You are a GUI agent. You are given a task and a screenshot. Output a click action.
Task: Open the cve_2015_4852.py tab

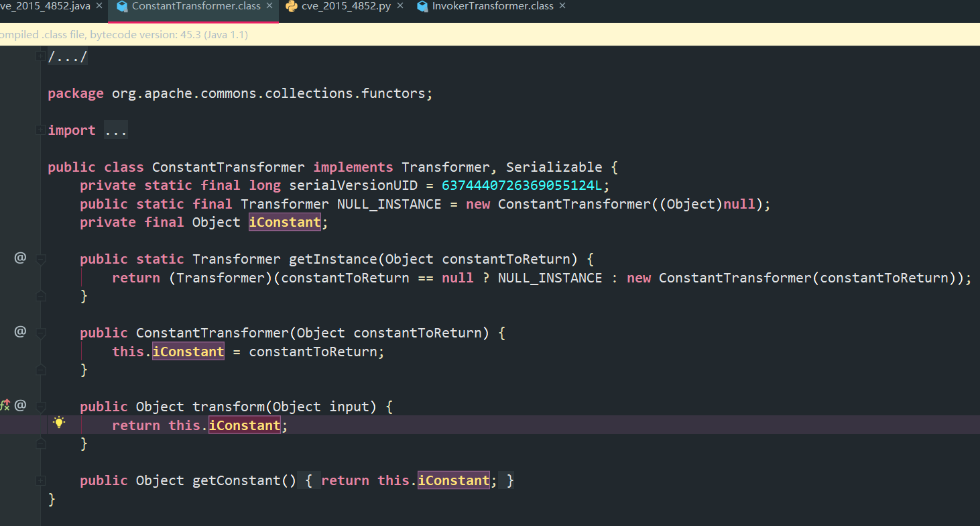point(347,6)
